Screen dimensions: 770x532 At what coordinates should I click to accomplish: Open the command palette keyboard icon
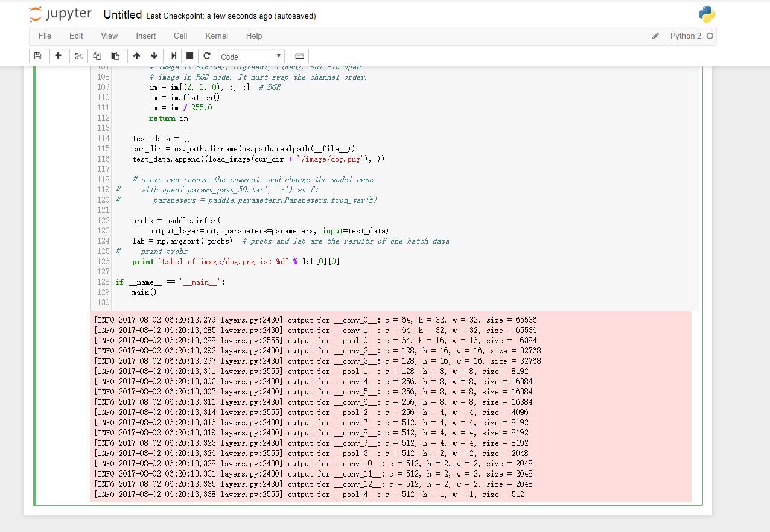tap(298, 55)
